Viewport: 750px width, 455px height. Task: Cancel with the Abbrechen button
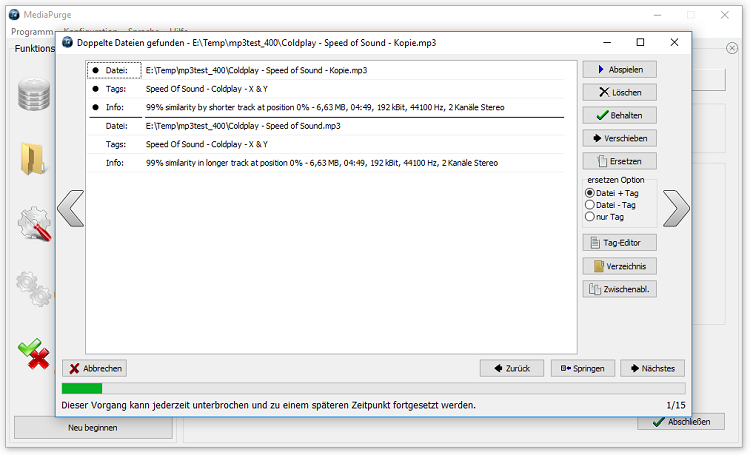(95, 368)
